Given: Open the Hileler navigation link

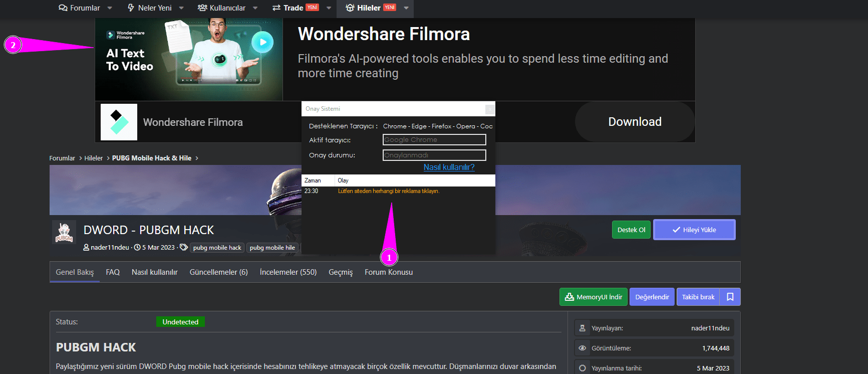Looking at the screenshot, I should 371,8.
